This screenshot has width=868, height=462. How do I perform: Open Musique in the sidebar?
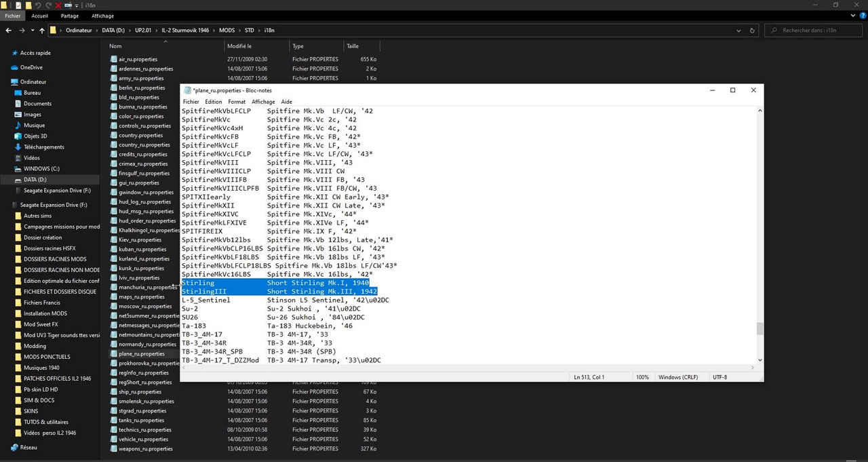tap(34, 126)
